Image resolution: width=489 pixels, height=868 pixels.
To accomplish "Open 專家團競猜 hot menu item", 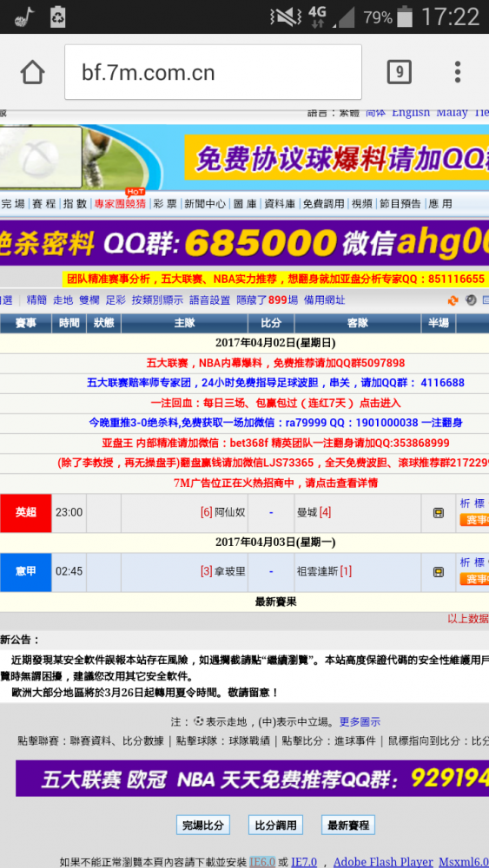I will (x=120, y=204).
